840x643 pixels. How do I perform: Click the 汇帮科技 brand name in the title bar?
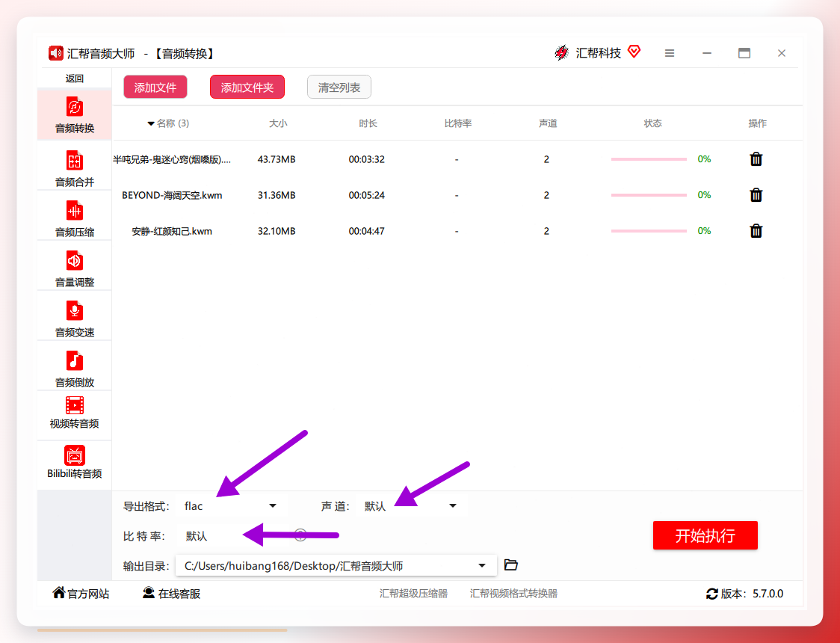[599, 53]
